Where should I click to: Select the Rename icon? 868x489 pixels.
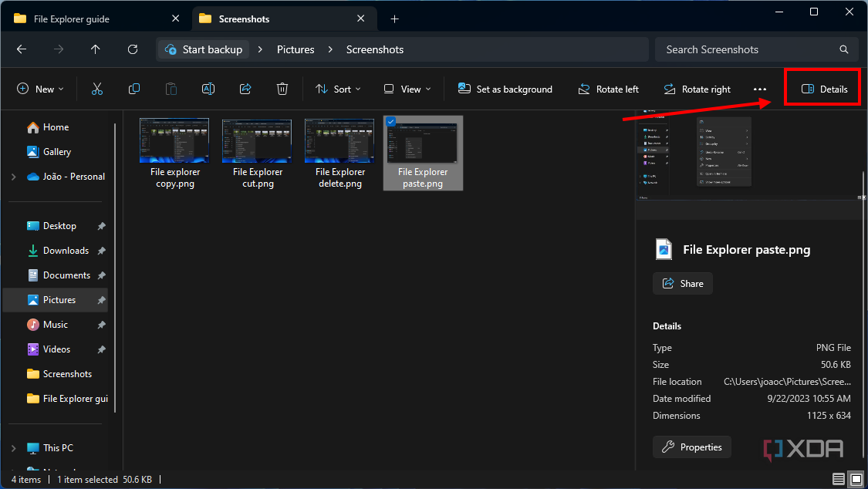[208, 89]
